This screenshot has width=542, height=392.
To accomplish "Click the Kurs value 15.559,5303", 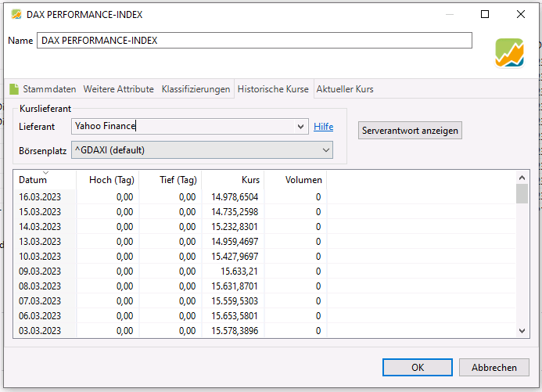I will coord(235,301).
